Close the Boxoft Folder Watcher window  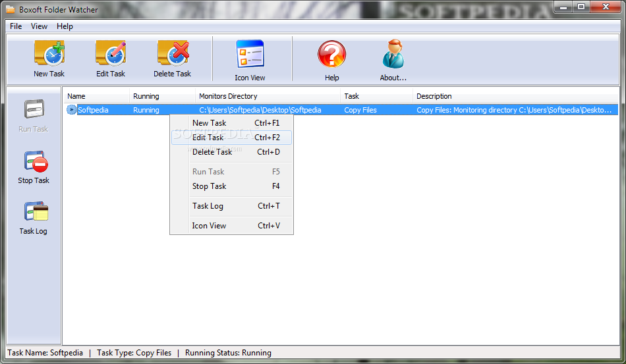click(606, 7)
